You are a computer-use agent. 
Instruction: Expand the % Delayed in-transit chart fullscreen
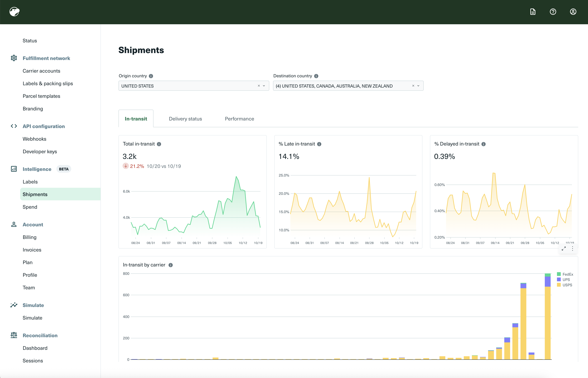[564, 249]
